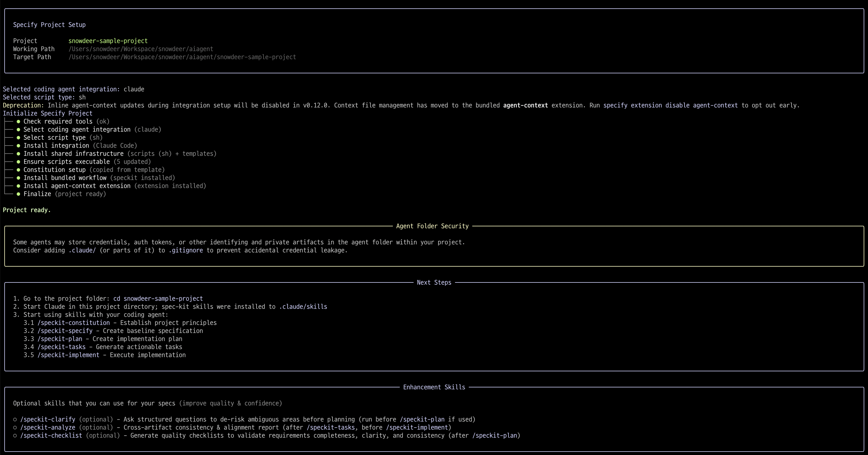Click 'specify extension disable agent-context' command
The image size is (868, 455).
[x=670, y=106]
